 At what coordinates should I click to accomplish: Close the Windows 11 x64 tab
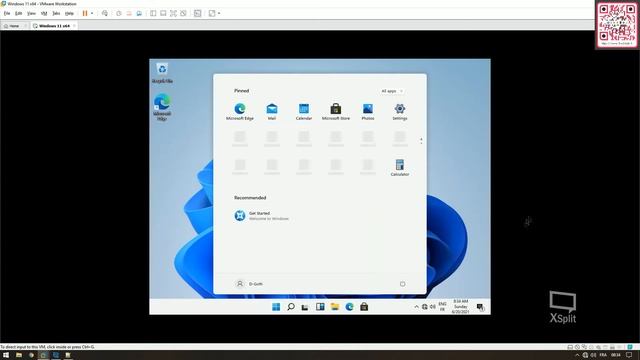tap(74, 26)
